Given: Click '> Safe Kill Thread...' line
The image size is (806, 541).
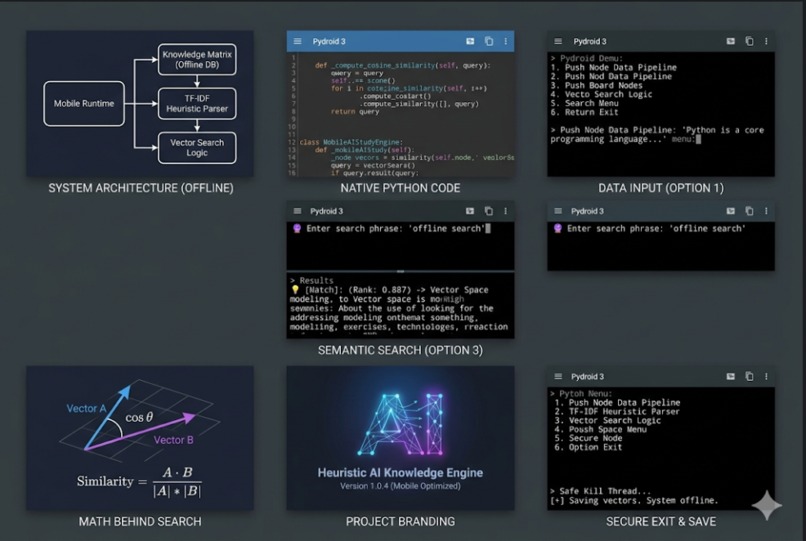Looking at the screenshot, I should (600, 491).
